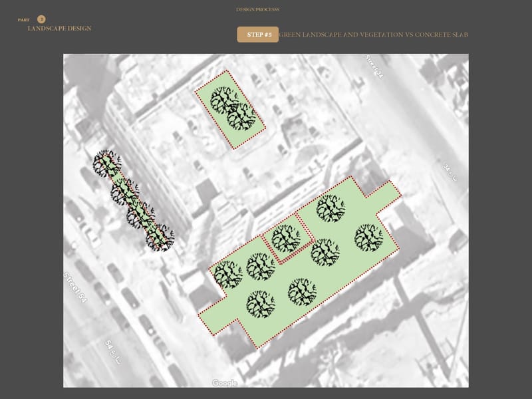The height and width of the screenshot is (399, 532).
Task: Select the lower-right tree in the top green rectangle
Action: coord(241,117)
